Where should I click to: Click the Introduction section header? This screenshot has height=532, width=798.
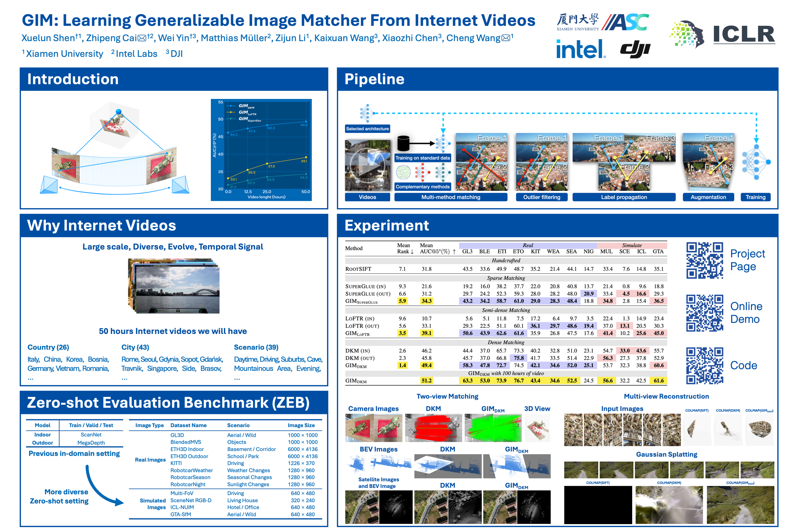point(73,79)
